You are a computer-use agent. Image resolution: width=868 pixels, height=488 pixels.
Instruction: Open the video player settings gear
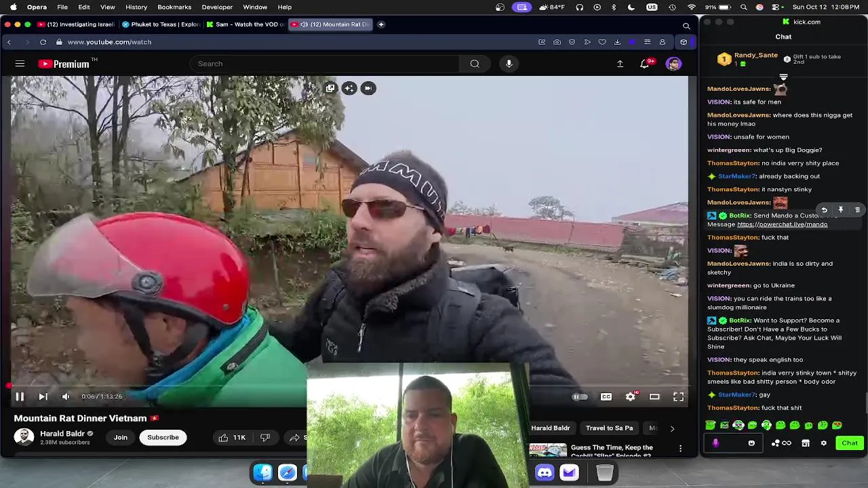pyautogui.click(x=631, y=396)
